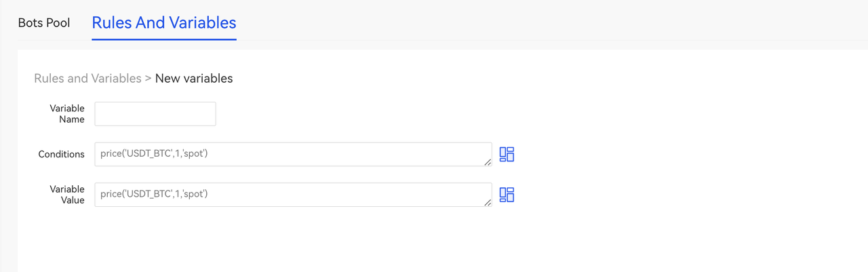
Task: Click the Variable Name field label
Action: pyautogui.click(x=67, y=114)
